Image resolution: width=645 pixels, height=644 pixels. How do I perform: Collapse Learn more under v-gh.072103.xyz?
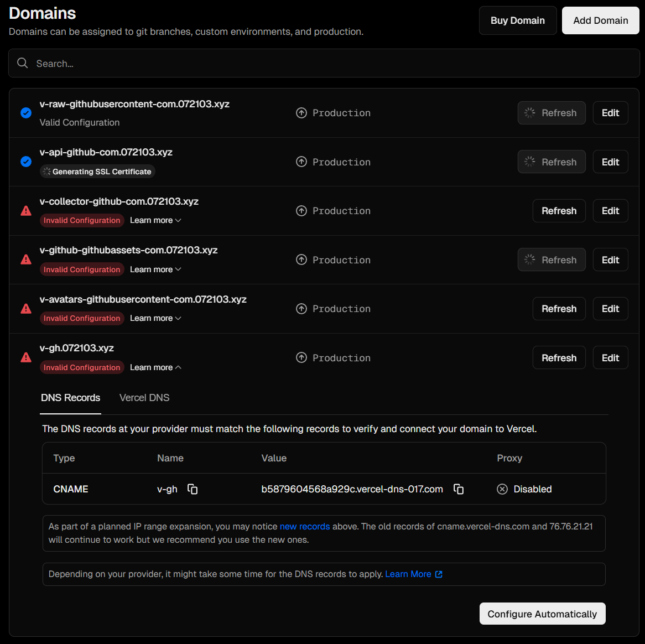[x=155, y=367]
